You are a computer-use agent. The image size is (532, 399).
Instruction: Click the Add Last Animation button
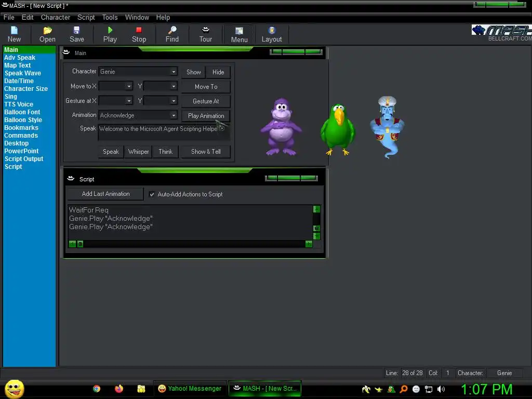(x=105, y=194)
